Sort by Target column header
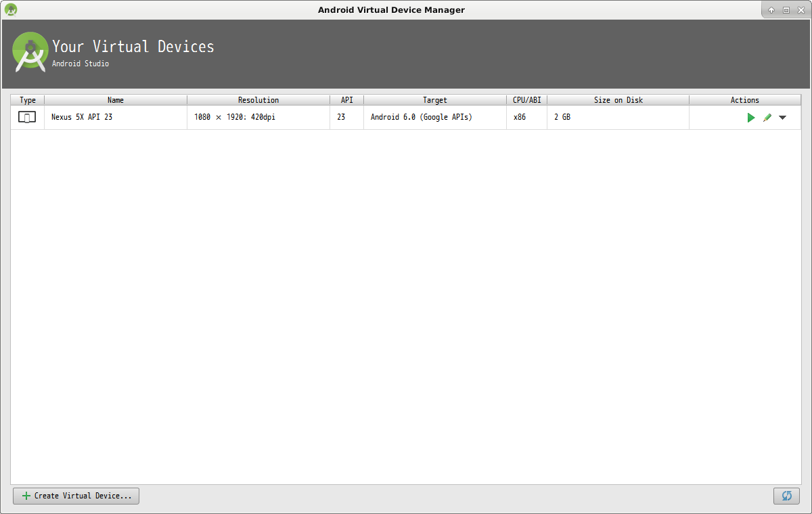Image resolution: width=812 pixels, height=514 pixels. pyautogui.click(x=435, y=100)
